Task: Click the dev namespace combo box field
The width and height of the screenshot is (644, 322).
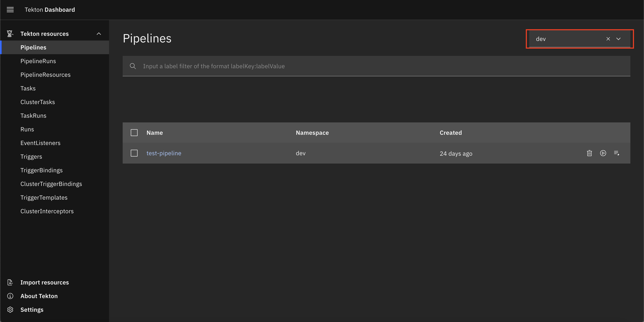Action: 579,39
